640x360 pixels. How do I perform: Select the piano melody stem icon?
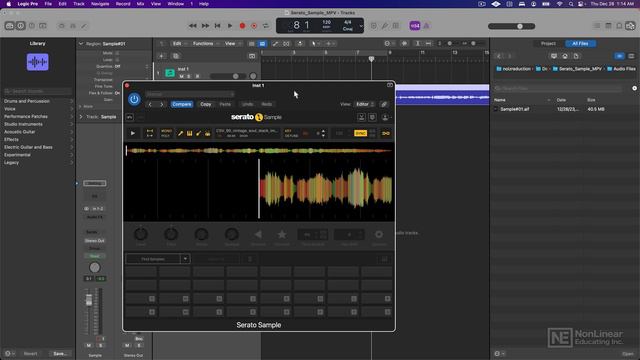click(189, 133)
